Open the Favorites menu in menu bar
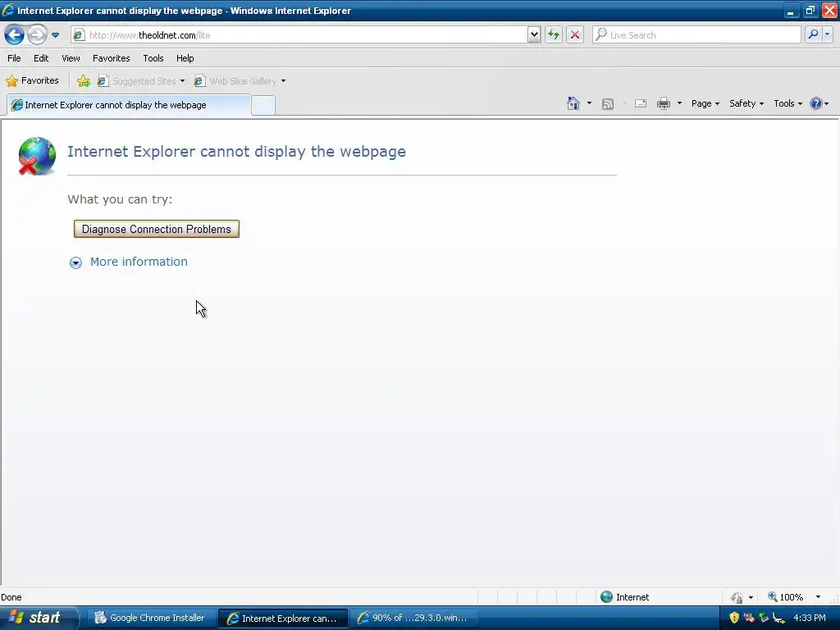 pos(112,58)
